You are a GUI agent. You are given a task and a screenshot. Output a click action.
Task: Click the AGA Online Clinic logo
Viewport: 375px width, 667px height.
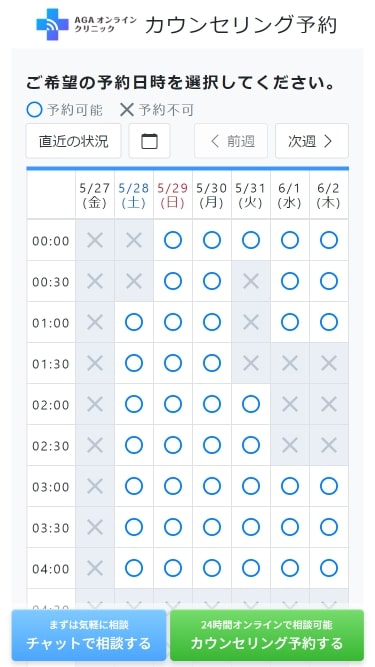click(x=87, y=25)
